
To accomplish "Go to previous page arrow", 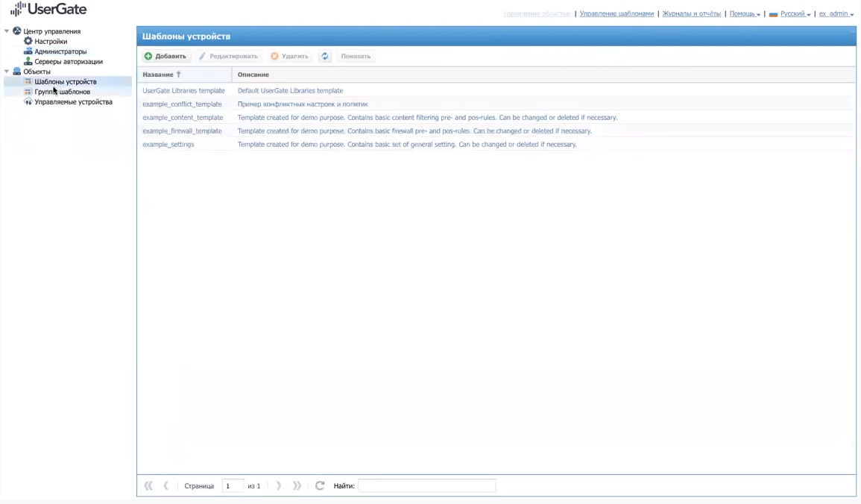I will click(x=165, y=485).
